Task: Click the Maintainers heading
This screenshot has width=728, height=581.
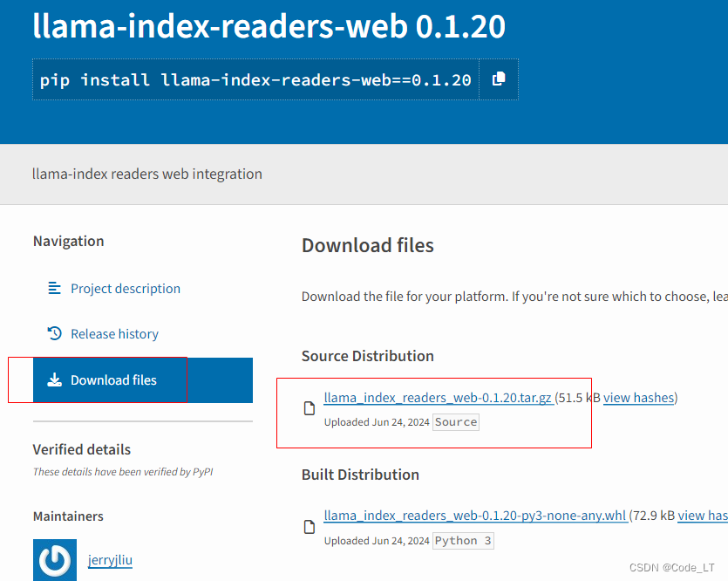Action: 68,516
